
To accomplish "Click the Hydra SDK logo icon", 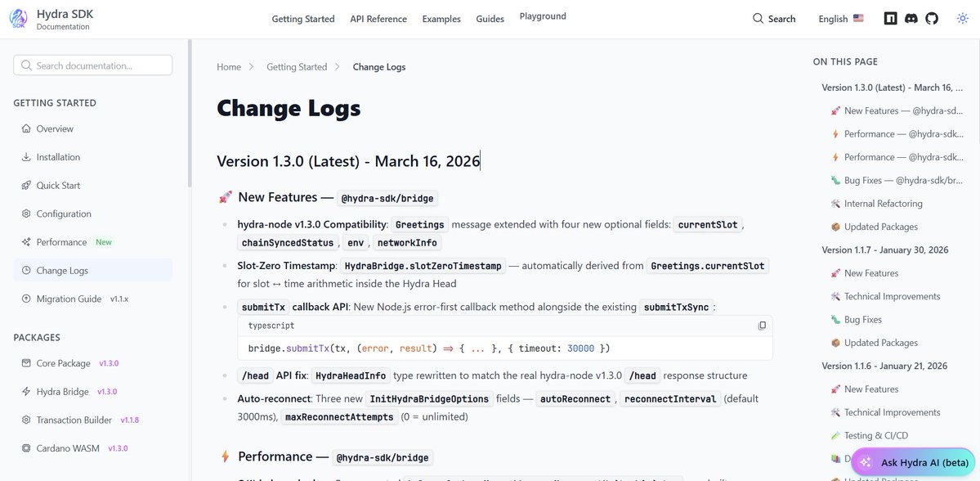I will point(18,19).
